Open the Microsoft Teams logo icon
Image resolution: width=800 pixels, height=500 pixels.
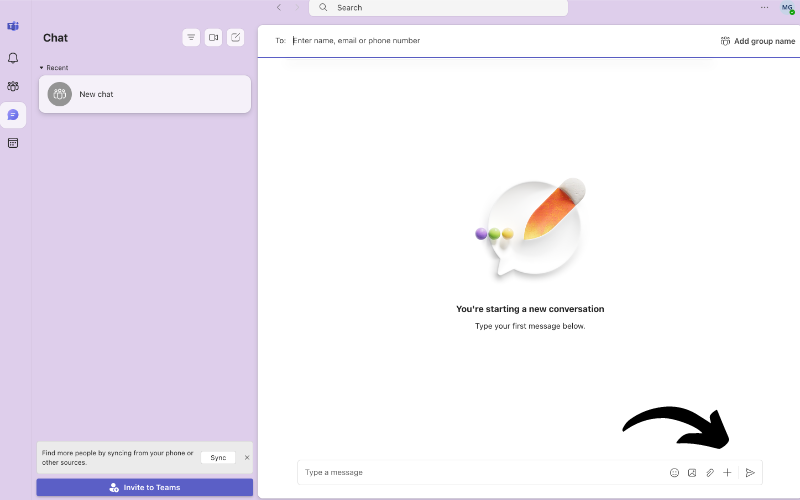tap(13, 26)
